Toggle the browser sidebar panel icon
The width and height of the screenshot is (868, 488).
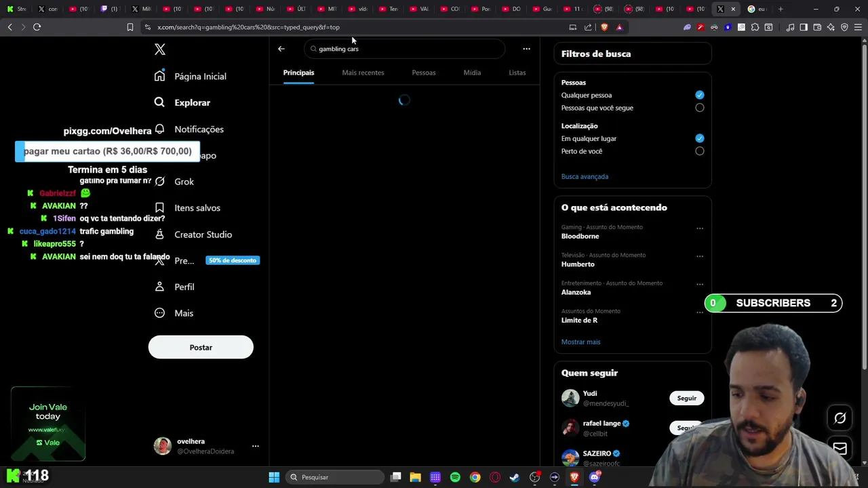[804, 27]
